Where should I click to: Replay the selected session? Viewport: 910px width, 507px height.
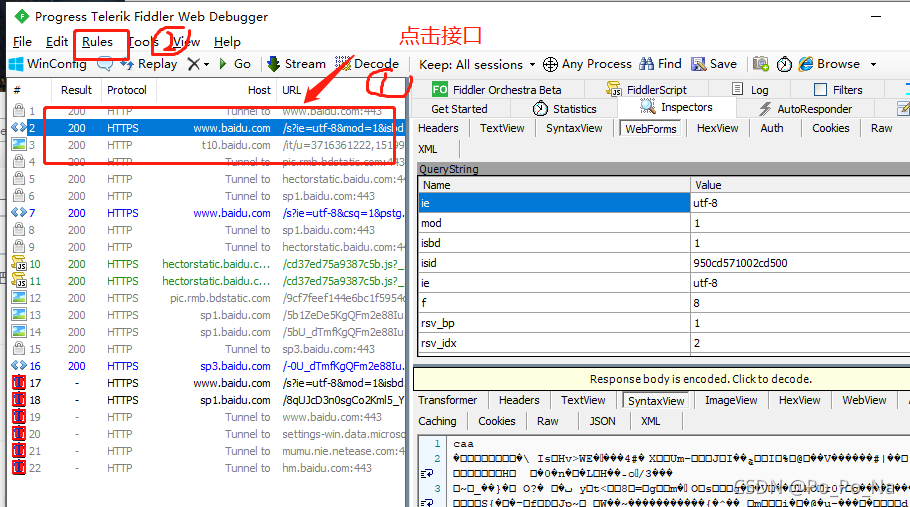tap(149, 64)
